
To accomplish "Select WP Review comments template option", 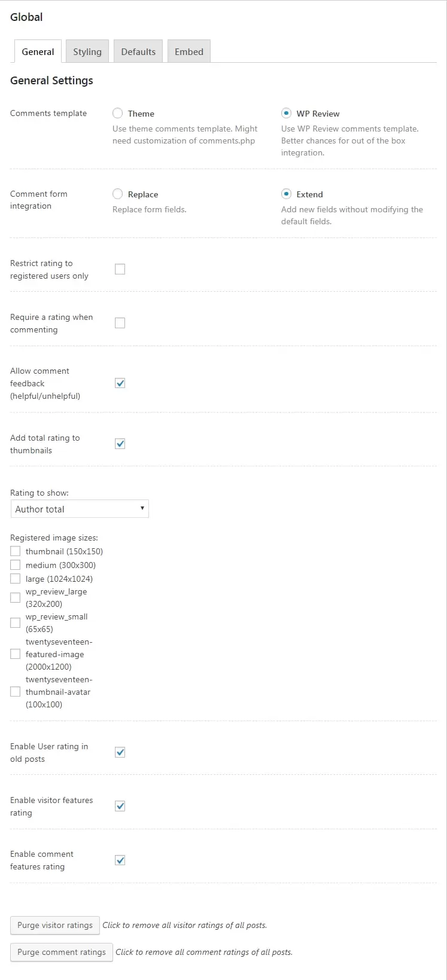I will pos(287,113).
